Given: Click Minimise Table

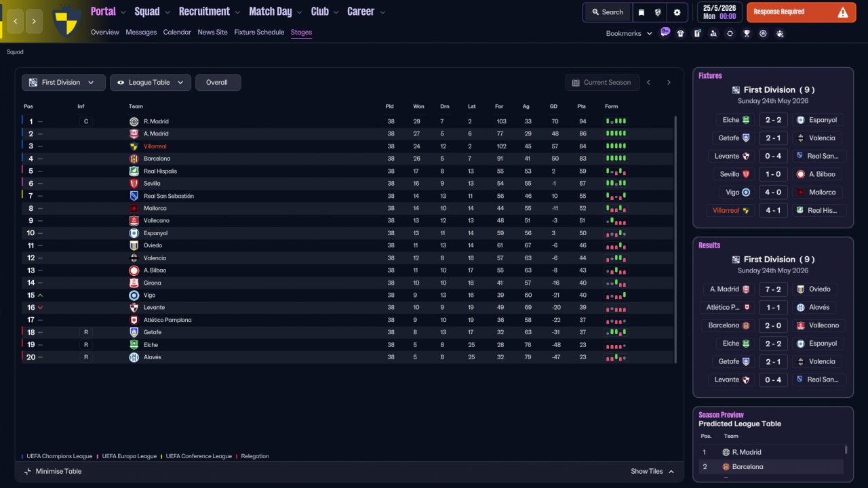Looking at the screenshot, I should tap(52, 472).
